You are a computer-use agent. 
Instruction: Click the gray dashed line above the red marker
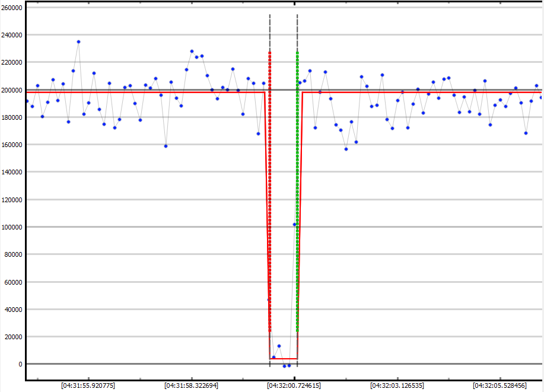(x=270, y=30)
